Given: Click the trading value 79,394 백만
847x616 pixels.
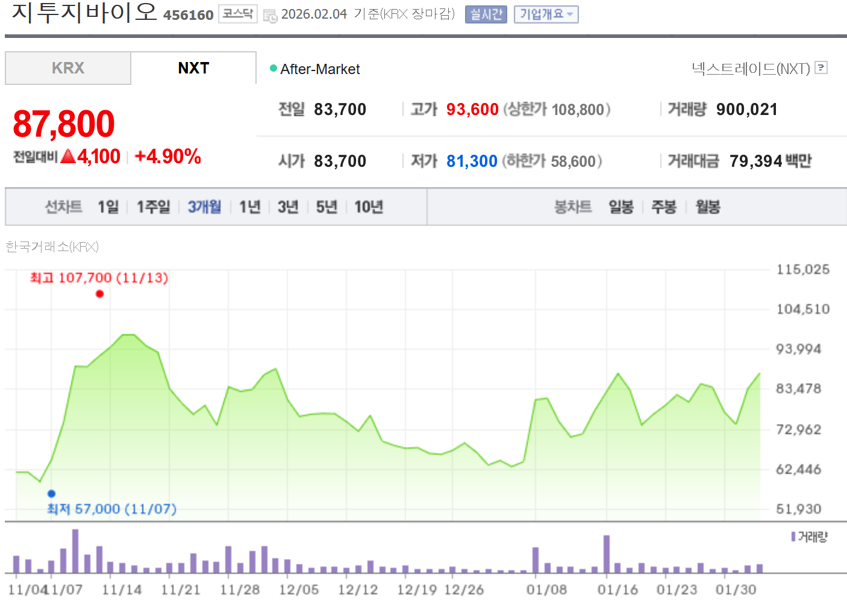Looking at the screenshot, I should click(770, 161).
